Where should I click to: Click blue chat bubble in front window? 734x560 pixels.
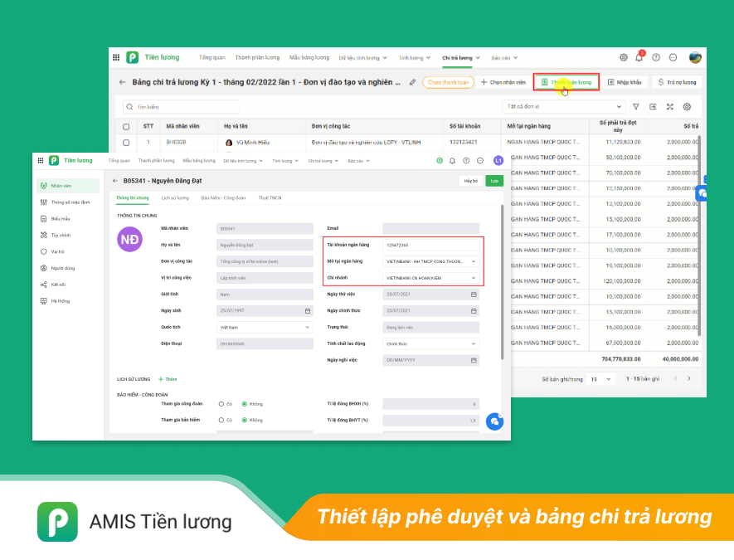pos(495,421)
